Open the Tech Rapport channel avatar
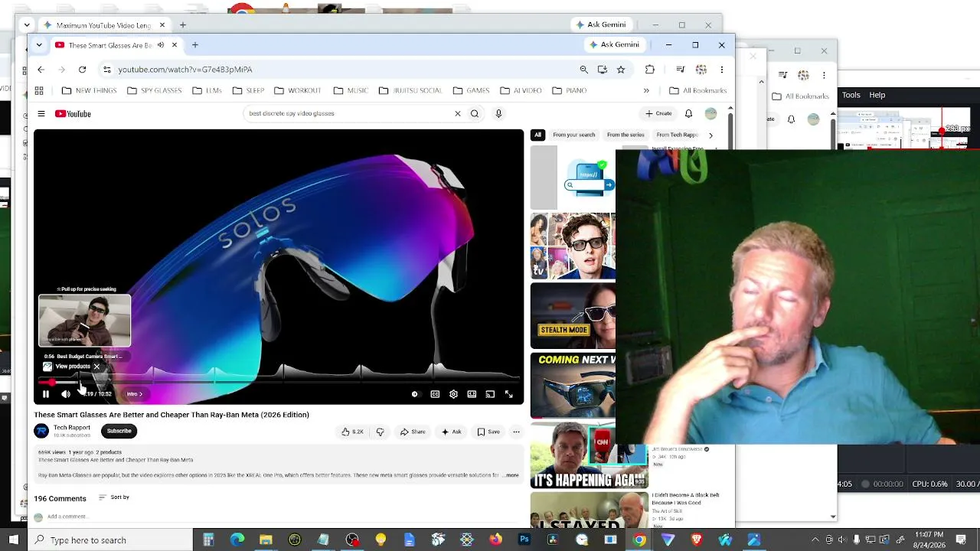980x551 pixels. point(41,431)
